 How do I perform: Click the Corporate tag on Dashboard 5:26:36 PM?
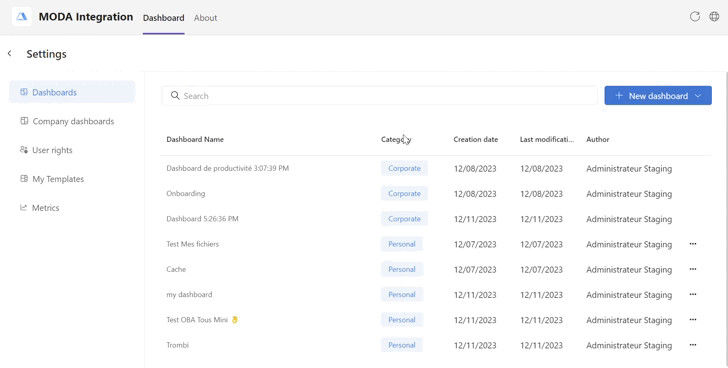pyautogui.click(x=404, y=219)
